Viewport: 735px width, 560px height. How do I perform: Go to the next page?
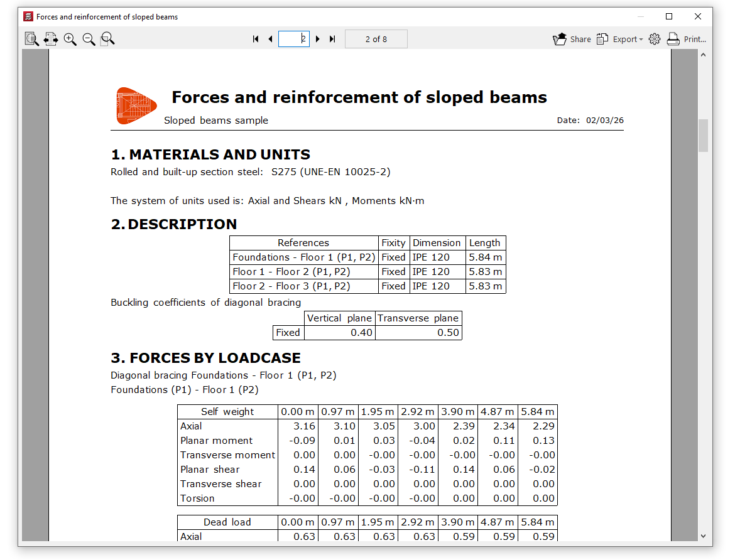[x=318, y=39]
